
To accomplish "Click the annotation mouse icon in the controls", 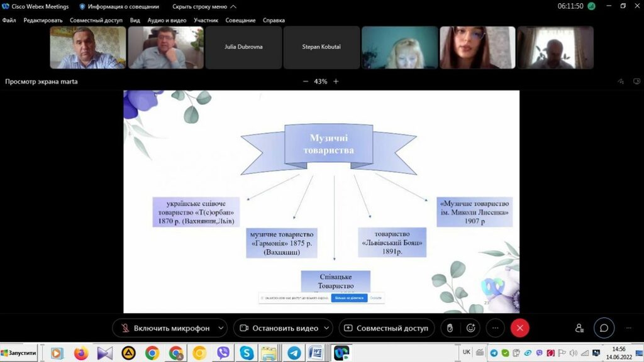I will click(x=449, y=328).
